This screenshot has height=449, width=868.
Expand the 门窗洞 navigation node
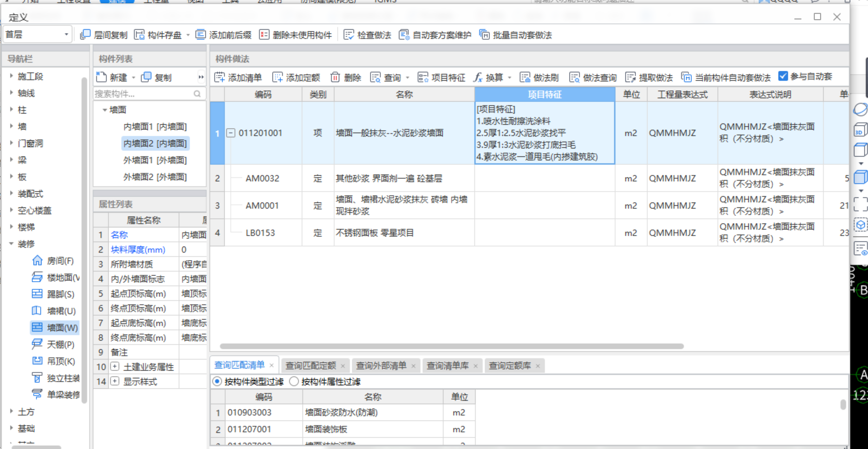pyautogui.click(x=11, y=143)
